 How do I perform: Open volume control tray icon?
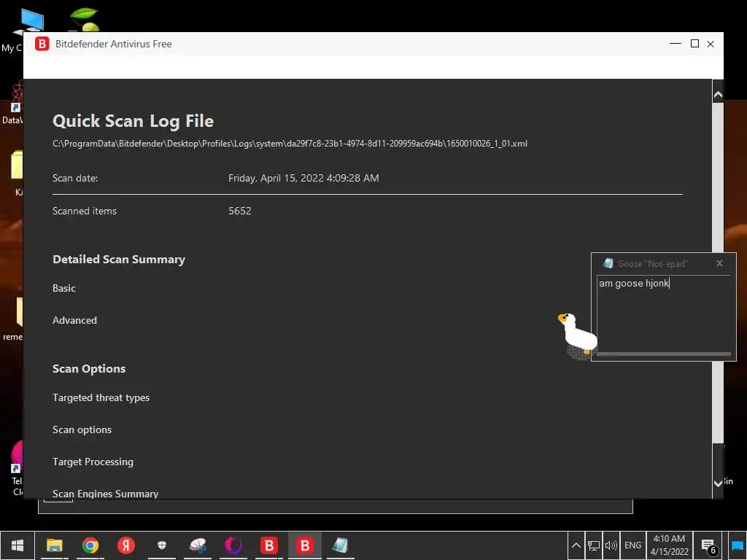[611, 545]
